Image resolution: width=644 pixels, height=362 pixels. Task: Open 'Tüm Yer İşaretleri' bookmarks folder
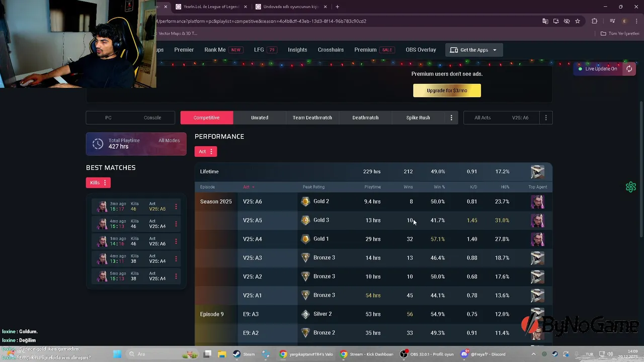point(620,34)
